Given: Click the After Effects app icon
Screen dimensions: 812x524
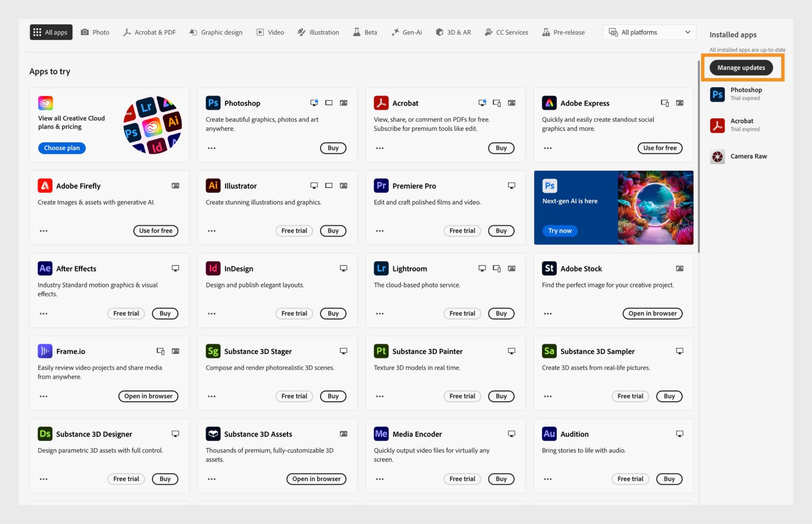Looking at the screenshot, I should pyautogui.click(x=44, y=268).
